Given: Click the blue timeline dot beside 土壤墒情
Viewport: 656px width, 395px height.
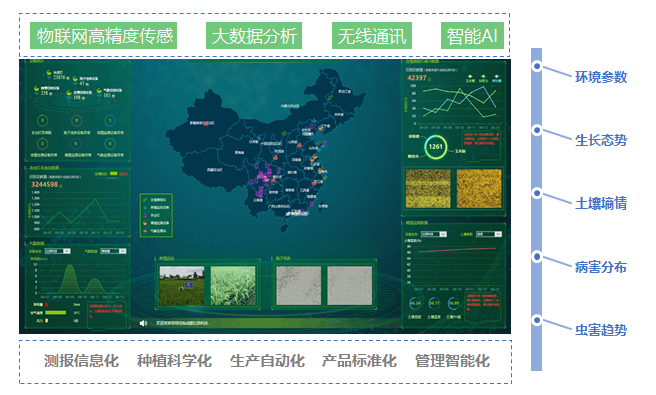Looking at the screenshot, I should (x=537, y=193).
